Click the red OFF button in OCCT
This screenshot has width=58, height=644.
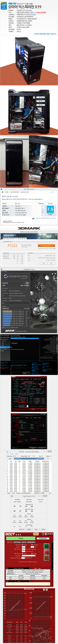[47, 552]
